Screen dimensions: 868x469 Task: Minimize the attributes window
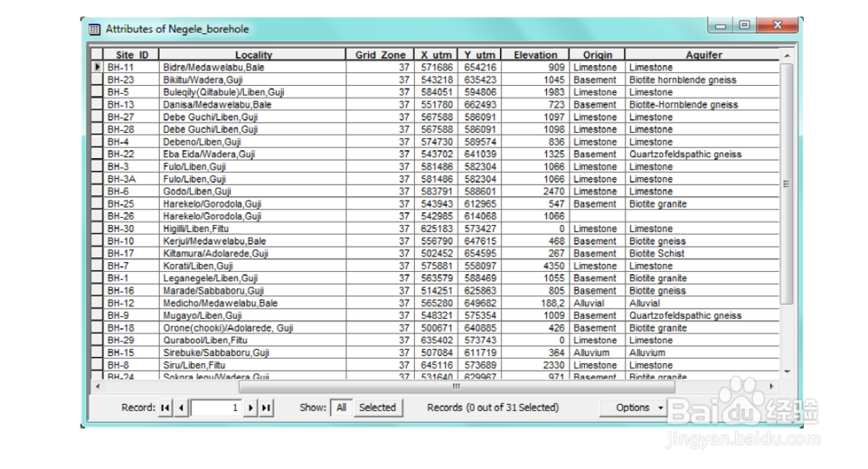point(720,25)
